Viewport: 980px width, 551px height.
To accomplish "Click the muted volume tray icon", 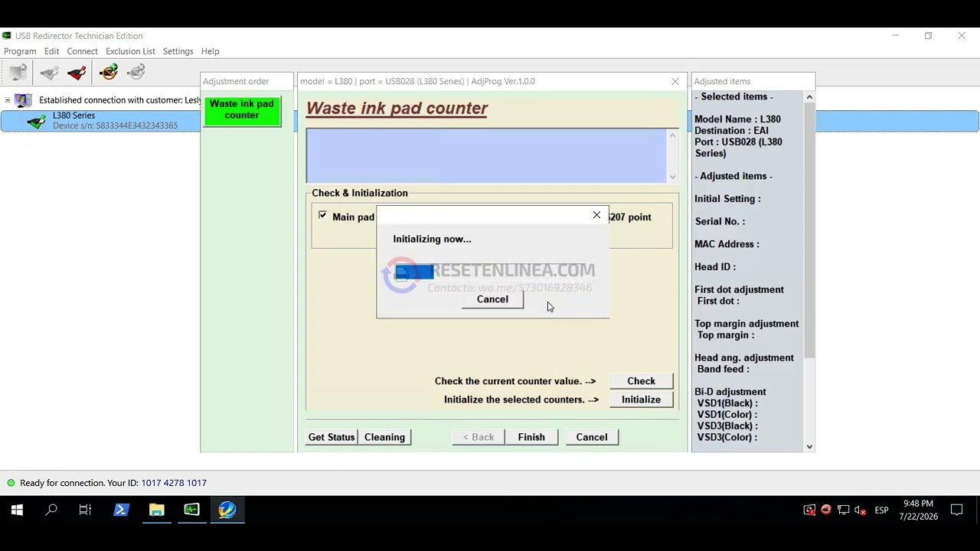I will [x=860, y=510].
